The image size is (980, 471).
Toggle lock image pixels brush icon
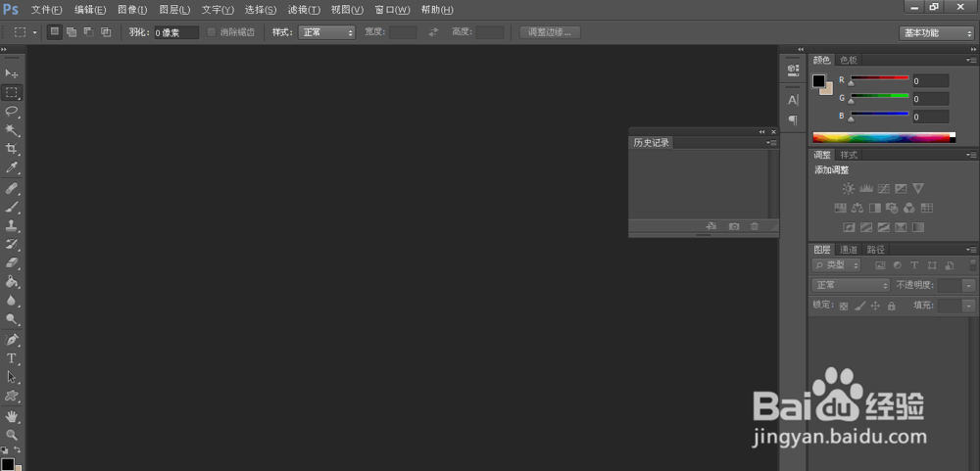click(860, 306)
